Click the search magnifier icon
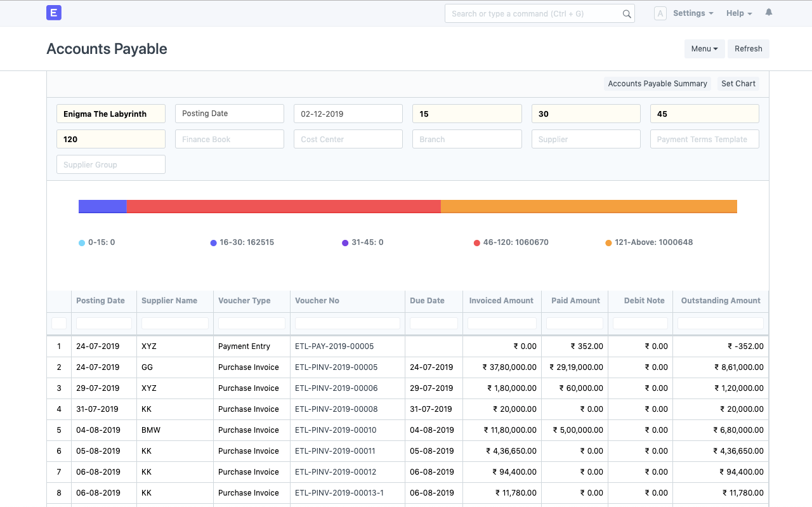 coord(625,13)
